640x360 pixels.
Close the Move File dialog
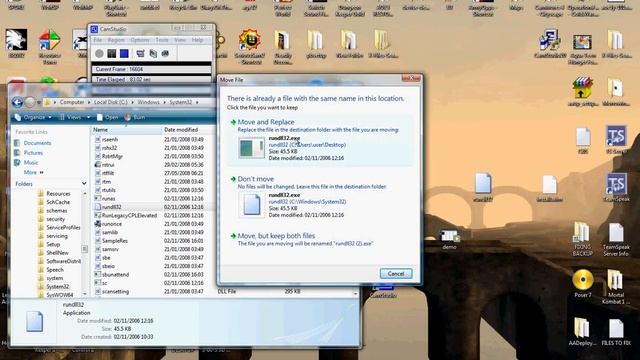click(x=411, y=78)
